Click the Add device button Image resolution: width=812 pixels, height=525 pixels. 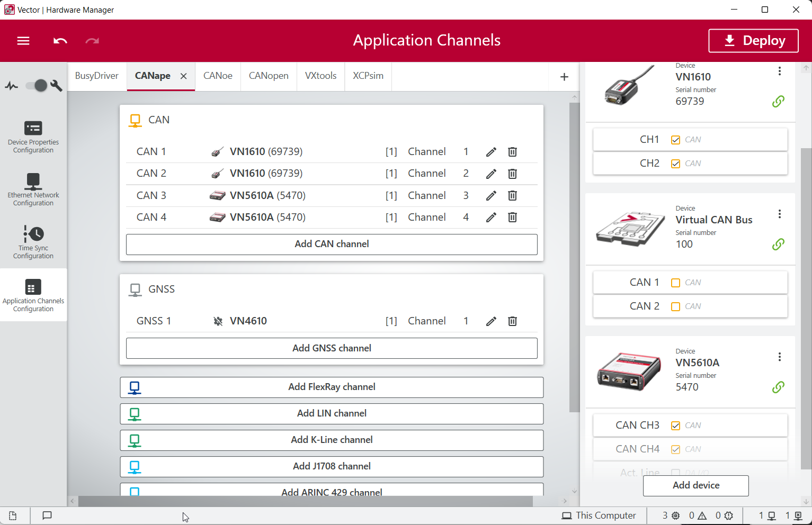coord(695,485)
